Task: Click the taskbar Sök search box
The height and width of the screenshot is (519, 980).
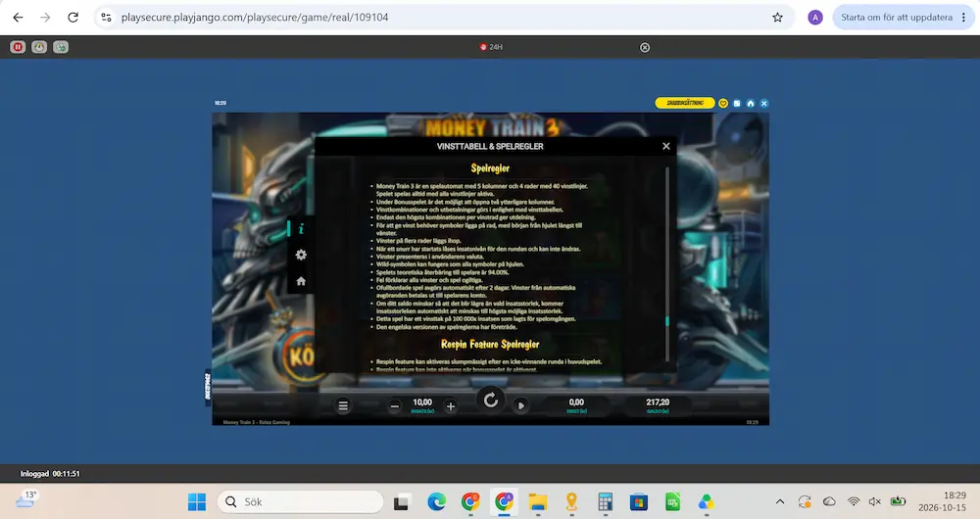Action: point(300,501)
